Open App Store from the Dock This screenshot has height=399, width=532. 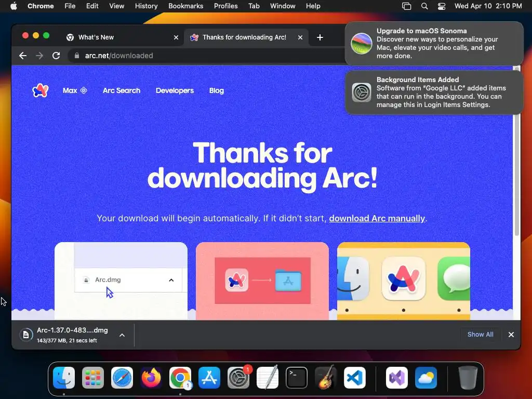coord(209,378)
